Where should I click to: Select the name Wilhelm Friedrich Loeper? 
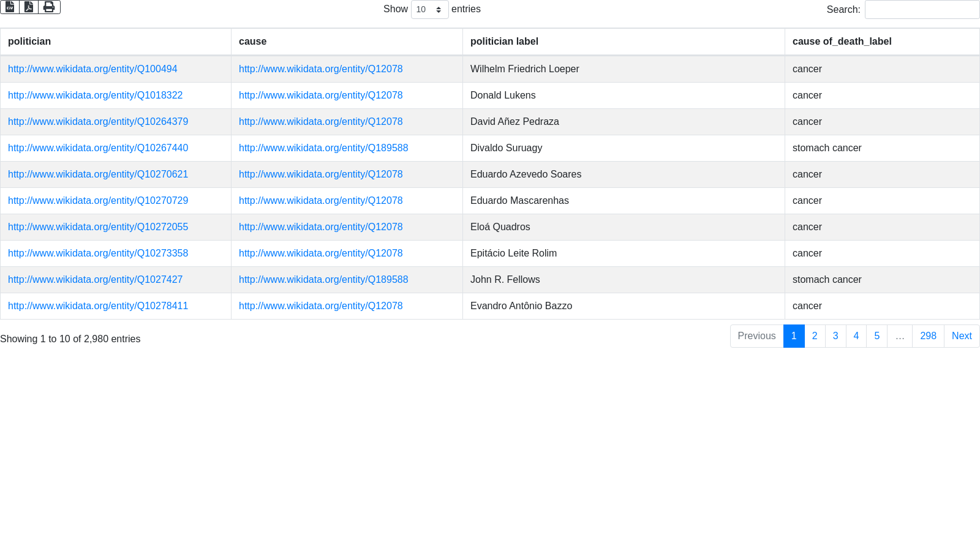[525, 69]
